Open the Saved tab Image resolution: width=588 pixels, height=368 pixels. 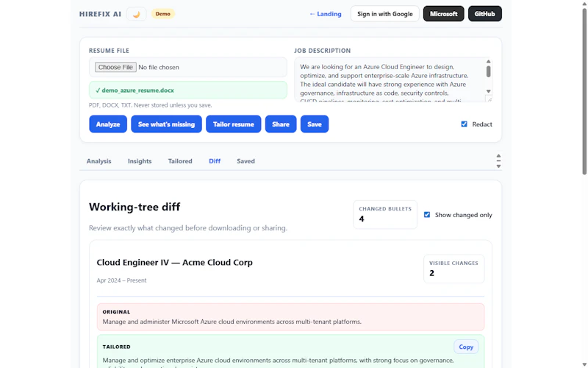[245, 161]
